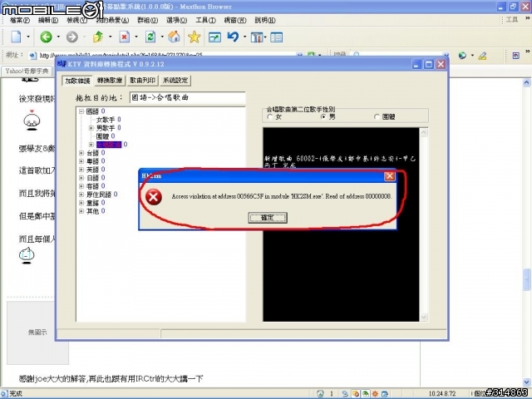532x399 pixels.
Task: Click the blue swirl status bar icon
Action: (345, 393)
